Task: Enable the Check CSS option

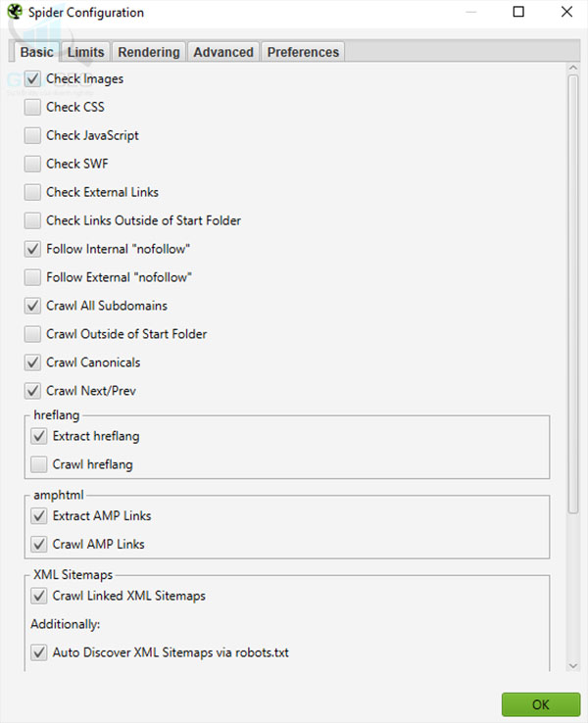Action: 33,108
